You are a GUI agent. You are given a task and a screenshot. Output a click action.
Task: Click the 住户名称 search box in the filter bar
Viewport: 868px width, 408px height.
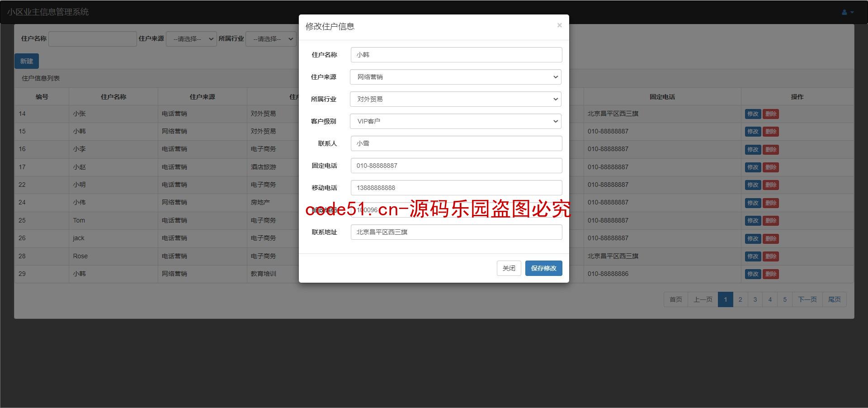pyautogui.click(x=93, y=39)
